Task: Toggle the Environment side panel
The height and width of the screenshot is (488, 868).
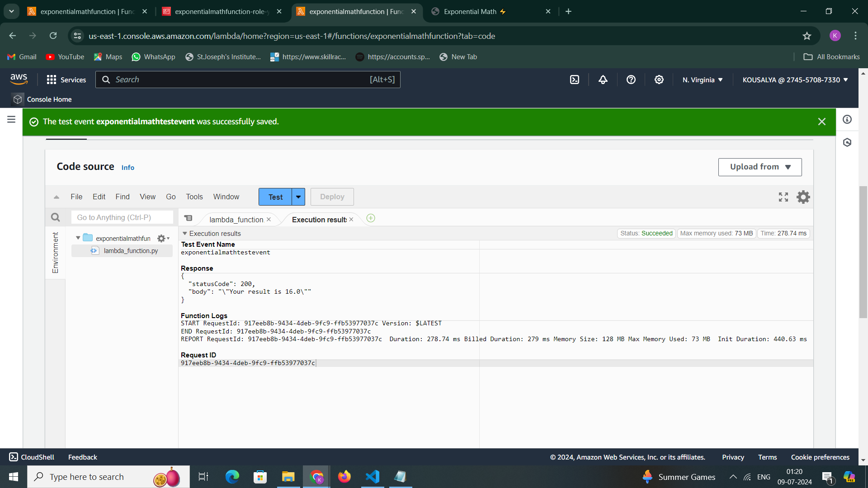Action: 55,253
